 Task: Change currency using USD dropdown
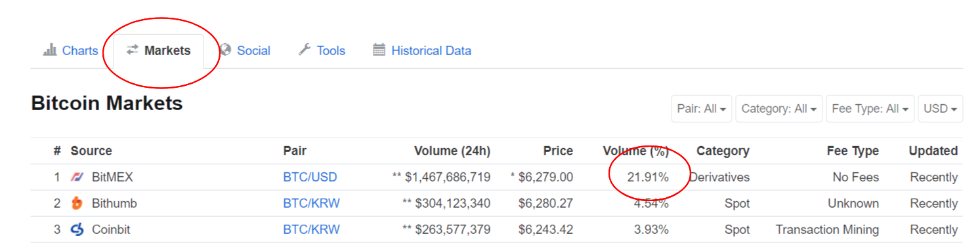(x=940, y=109)
